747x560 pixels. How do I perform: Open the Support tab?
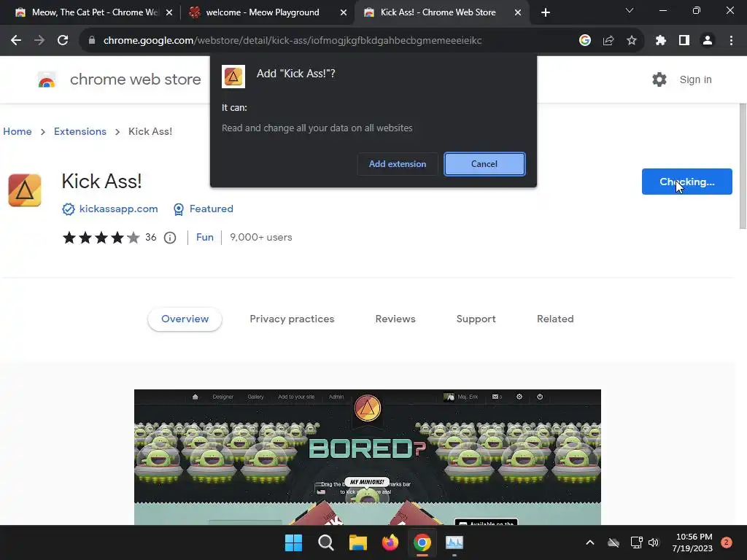(x=476, y=319)
